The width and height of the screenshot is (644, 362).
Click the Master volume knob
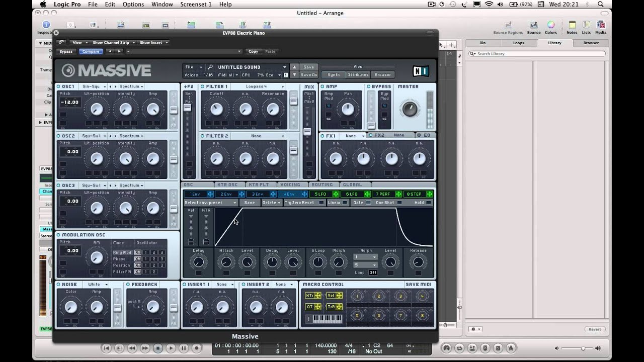click(410, 108)
